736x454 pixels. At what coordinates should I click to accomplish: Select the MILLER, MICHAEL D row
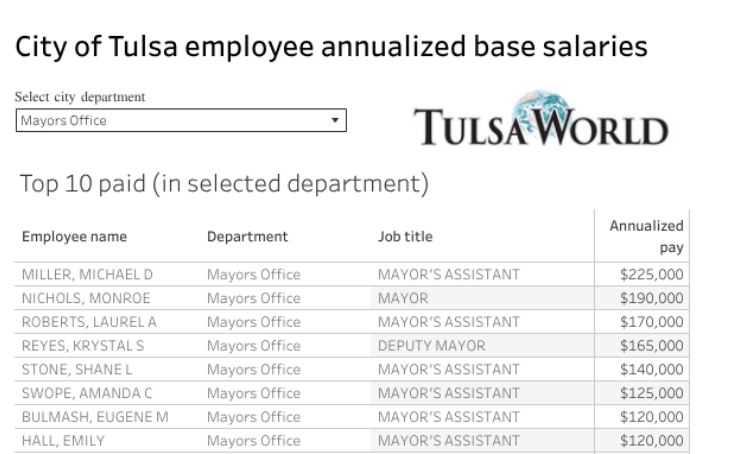87,274
